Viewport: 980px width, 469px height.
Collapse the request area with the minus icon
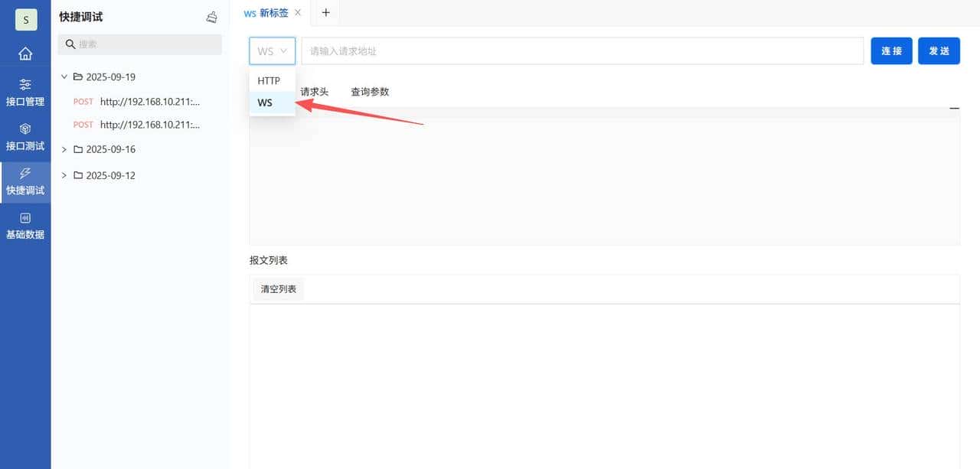point(954,108)
